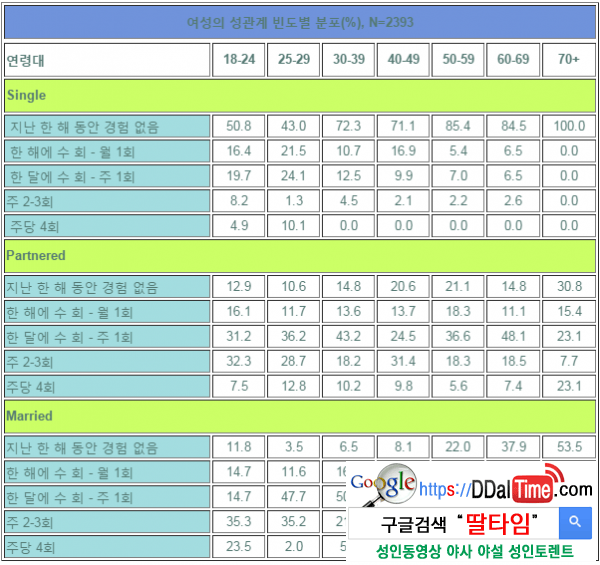Select the '18-24' age column header

[239, 60]
